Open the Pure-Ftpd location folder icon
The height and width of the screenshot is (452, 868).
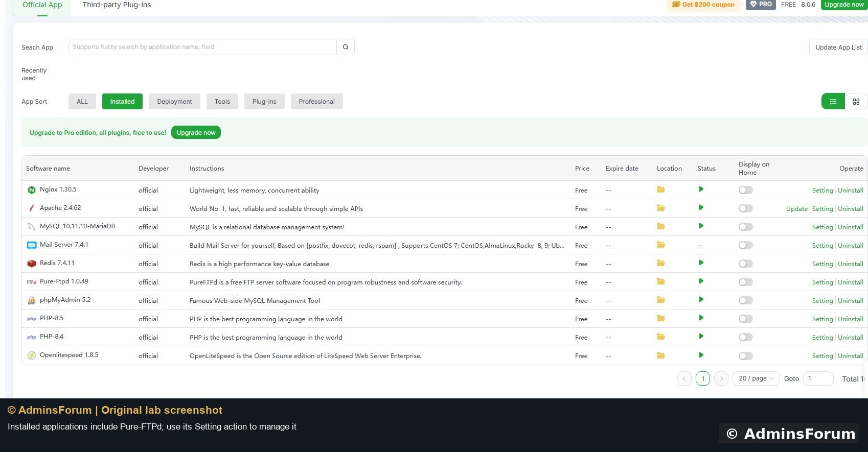(x=660, y=281)
